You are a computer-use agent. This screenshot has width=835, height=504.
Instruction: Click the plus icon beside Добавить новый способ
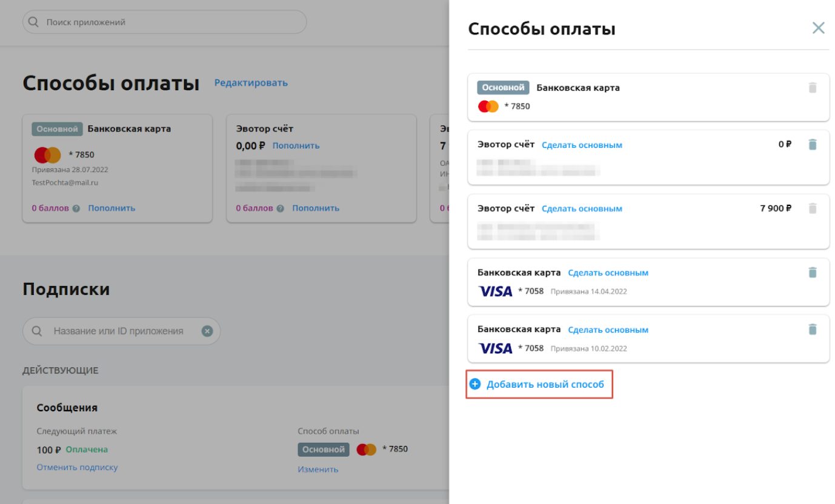click(x=475, y=384)
